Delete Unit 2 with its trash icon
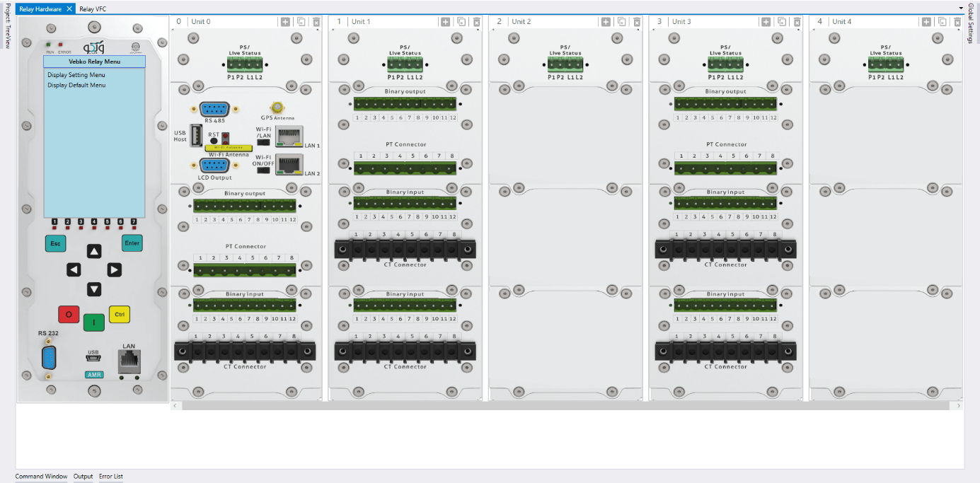This screenshot has height=483, width=980. click(637, 22)
